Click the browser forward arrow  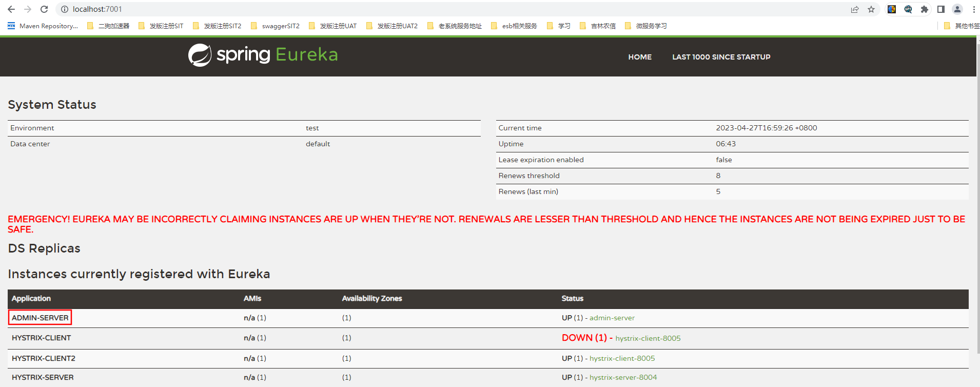coord(28,9)
